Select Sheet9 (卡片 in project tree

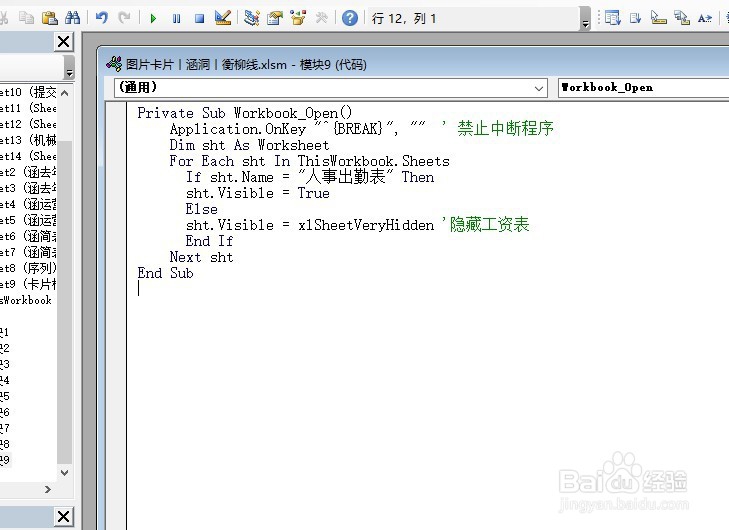tap(28, 284)
